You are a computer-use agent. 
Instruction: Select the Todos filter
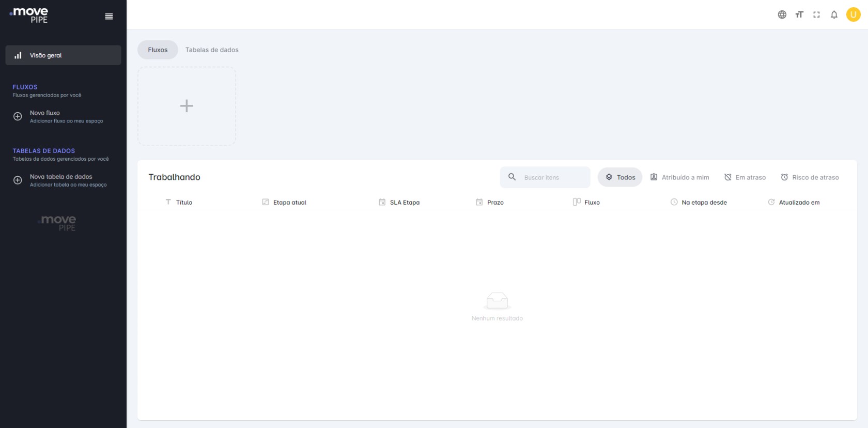click(620, 177)
